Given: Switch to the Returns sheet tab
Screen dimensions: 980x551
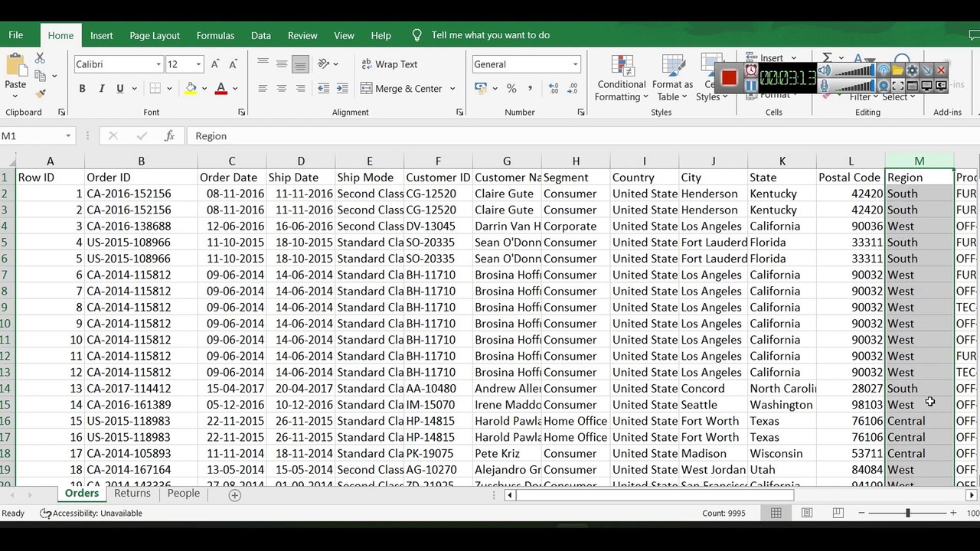Looking at the screenshot, I should point(132,494).
